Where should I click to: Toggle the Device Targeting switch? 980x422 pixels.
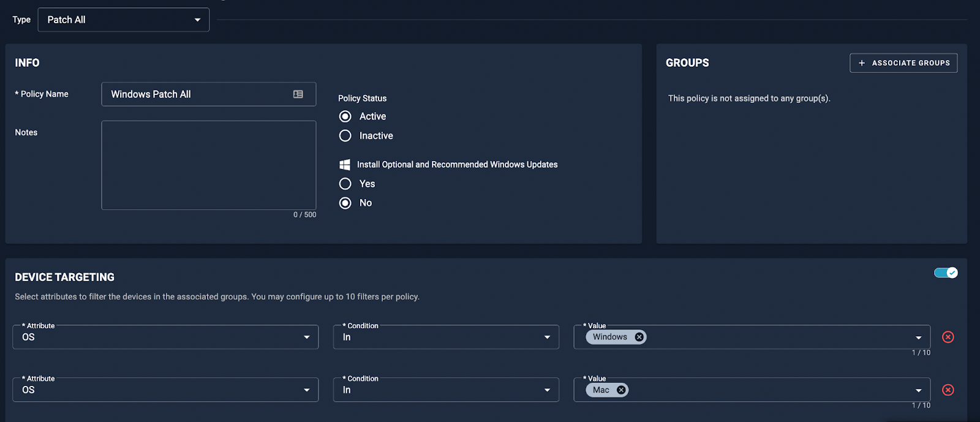946,273
